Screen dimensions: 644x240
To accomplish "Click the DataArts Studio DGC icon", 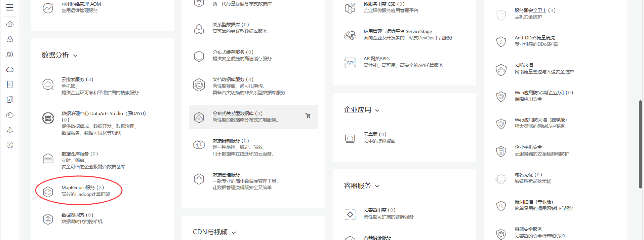I will 48,118.
